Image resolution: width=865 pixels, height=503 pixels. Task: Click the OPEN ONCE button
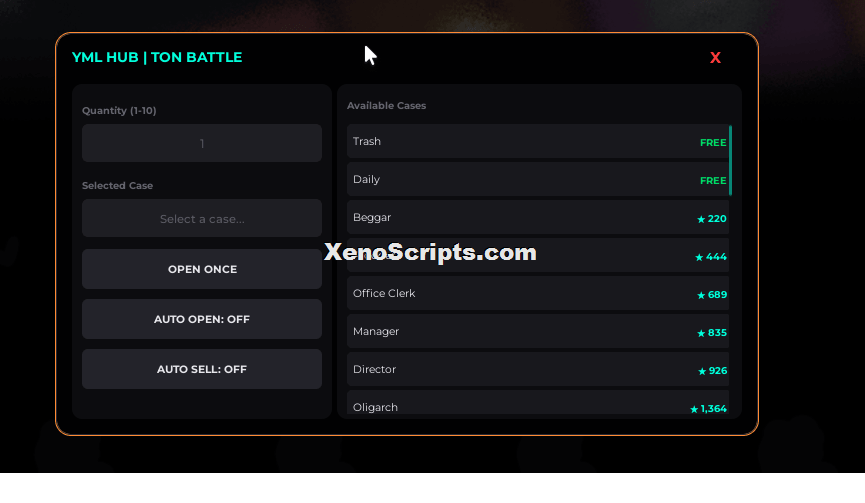(202, 269)
